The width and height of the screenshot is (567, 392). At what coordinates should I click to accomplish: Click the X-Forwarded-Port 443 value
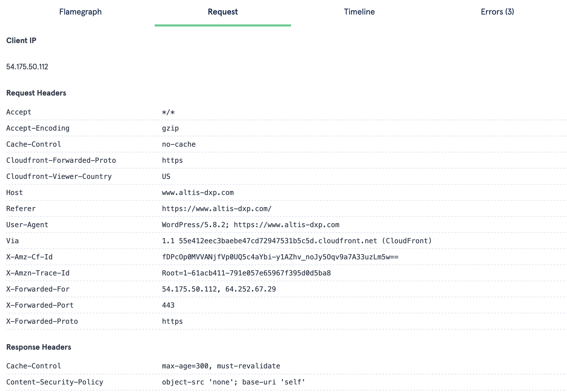click(168, 305)
